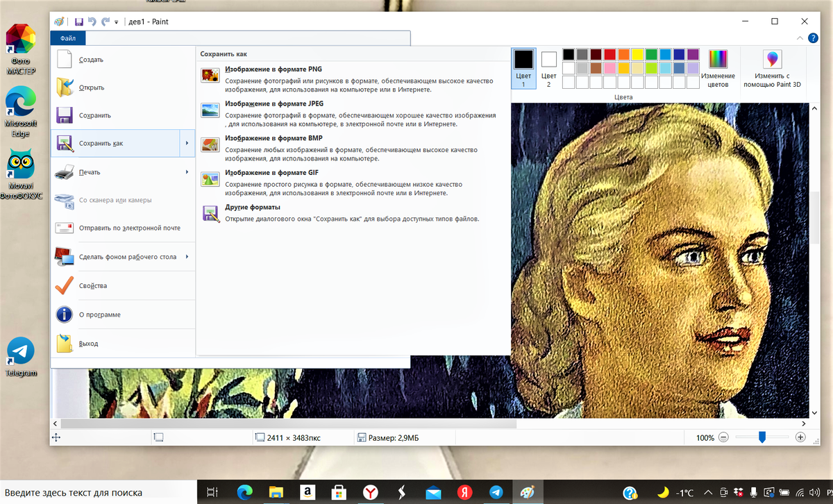Pick the pink palette swatch

(609, 68)
